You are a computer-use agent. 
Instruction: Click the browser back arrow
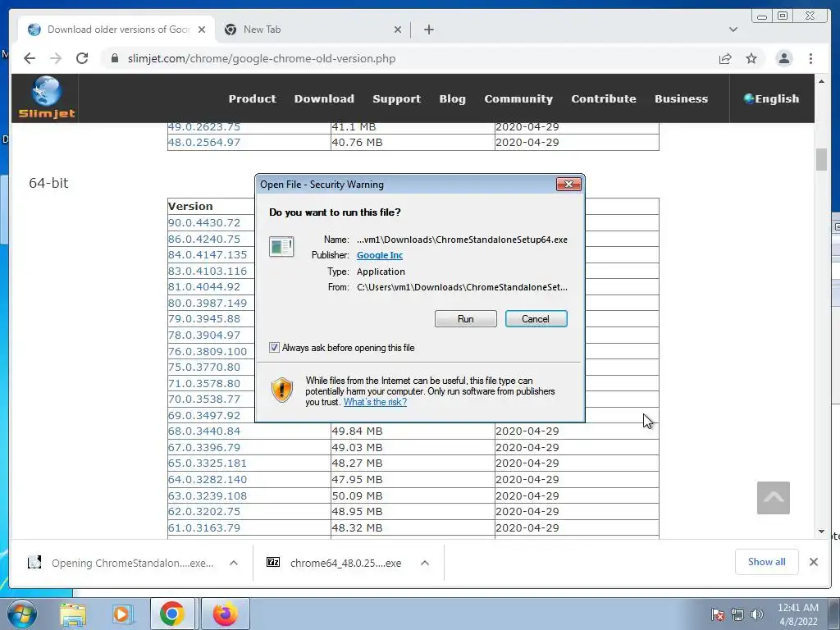point(30,58)
